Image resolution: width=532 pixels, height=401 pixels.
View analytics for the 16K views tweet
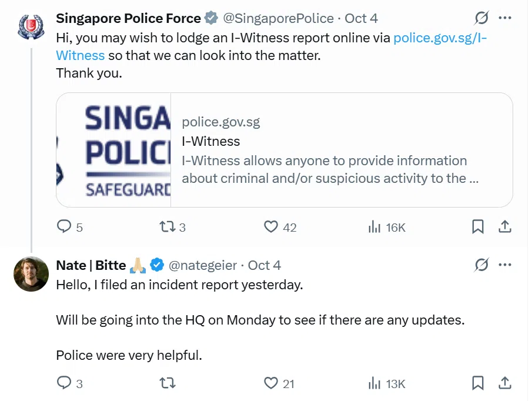click(x=374, y=227)
